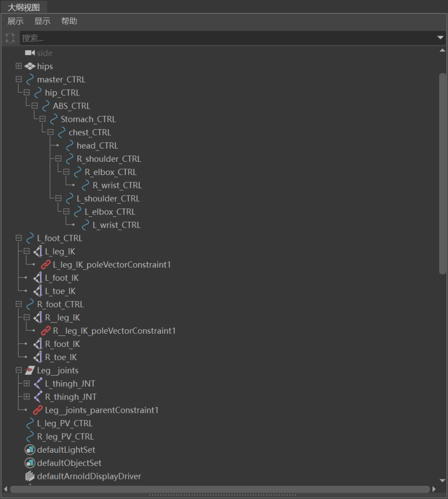The height and width of the screenshot is (499, 448).
Task: Expand the hips node
Action: click(x=19, y=66)
